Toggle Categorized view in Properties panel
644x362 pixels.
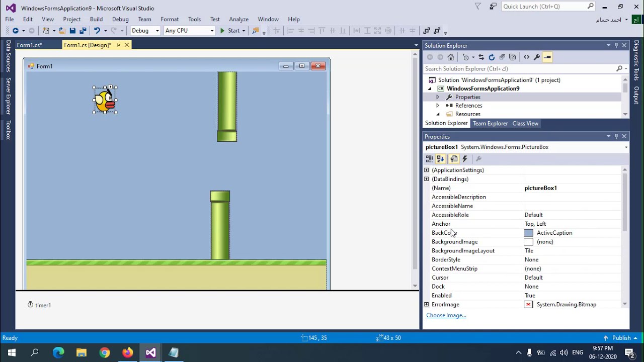429,159
